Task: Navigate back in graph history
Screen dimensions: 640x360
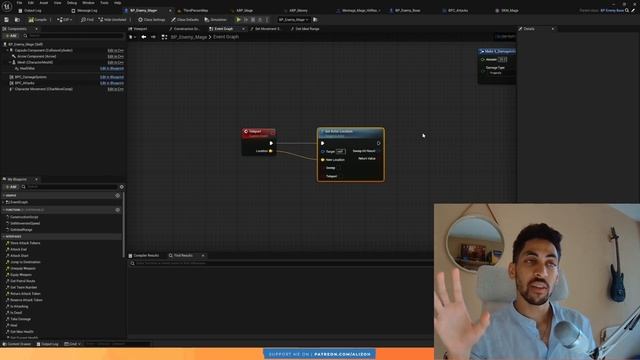Action: [x=144, y=37]
